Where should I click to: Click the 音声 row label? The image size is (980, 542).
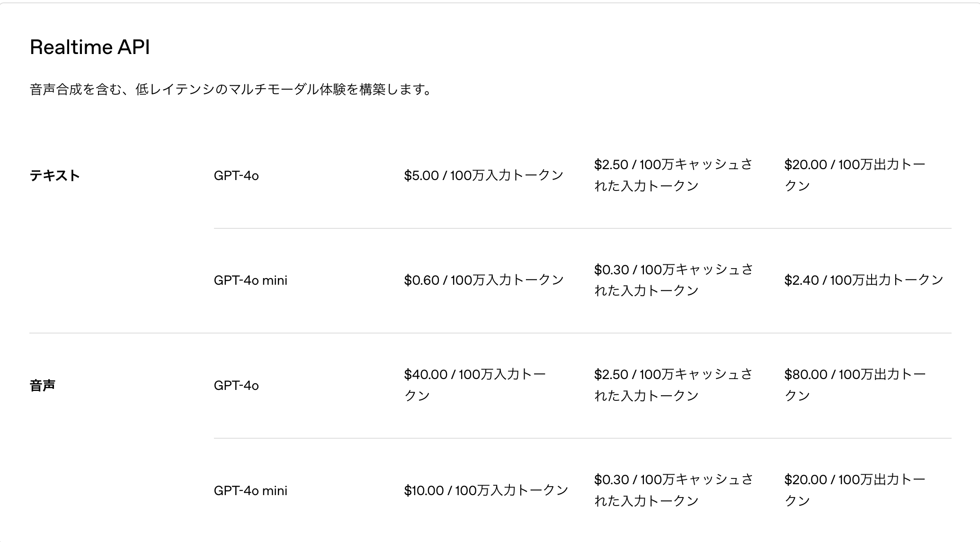pyautogui.click(x=43, y=385)
